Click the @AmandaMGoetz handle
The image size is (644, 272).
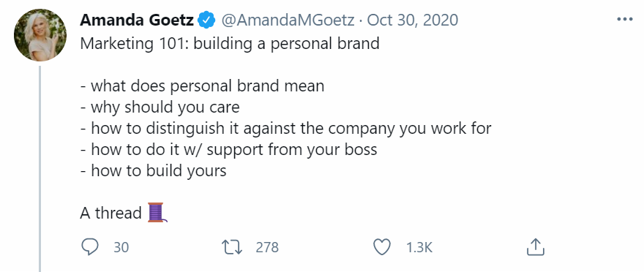click(288, 20)
